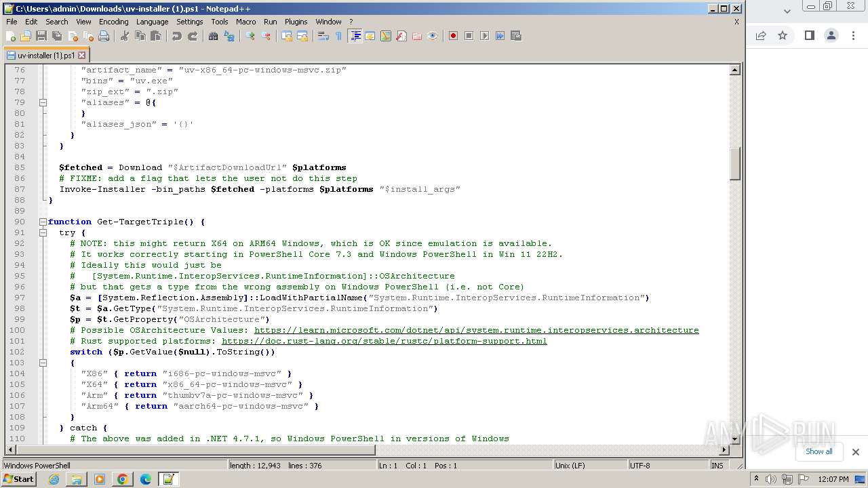Viewport: 868px width, 488px height.
Task: Click the Chrome share page icon
Action: [x=761, y=35]
